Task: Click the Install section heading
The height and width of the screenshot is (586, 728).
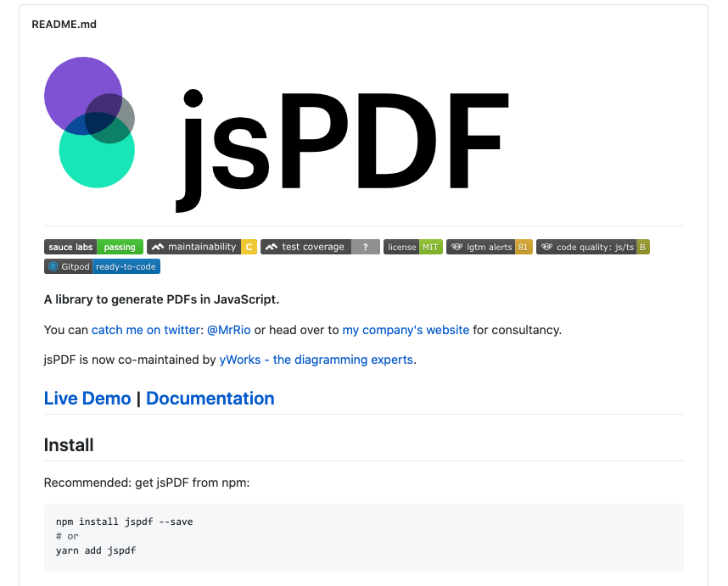Action: [x=69, y=445]
